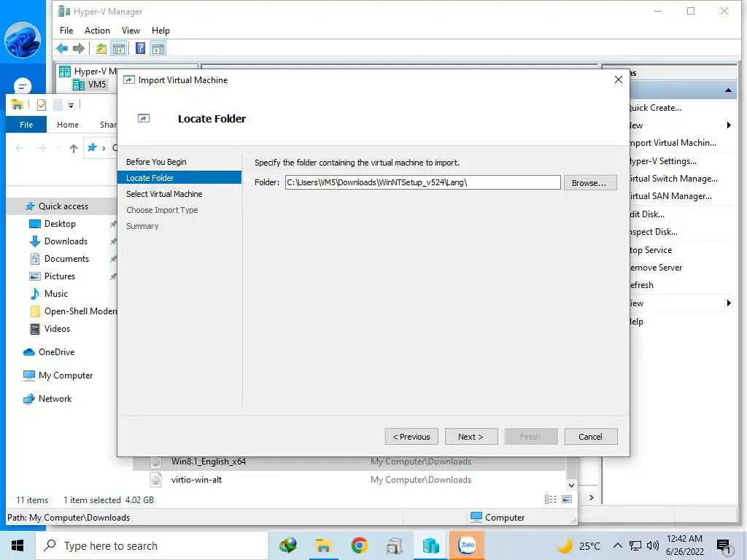The height and width of the screenshot is (560, 747).
Task: Open Zalo from the taskbar
Action: 467,545
